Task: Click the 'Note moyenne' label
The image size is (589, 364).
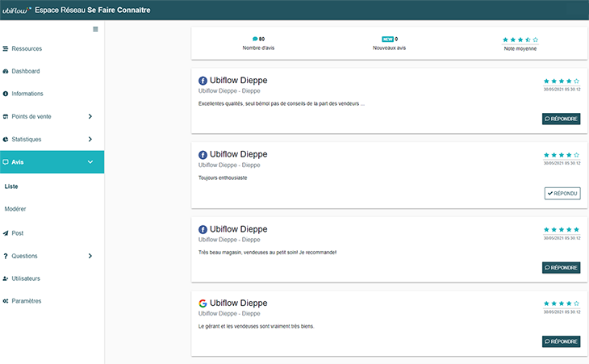Action: (520, 49)
